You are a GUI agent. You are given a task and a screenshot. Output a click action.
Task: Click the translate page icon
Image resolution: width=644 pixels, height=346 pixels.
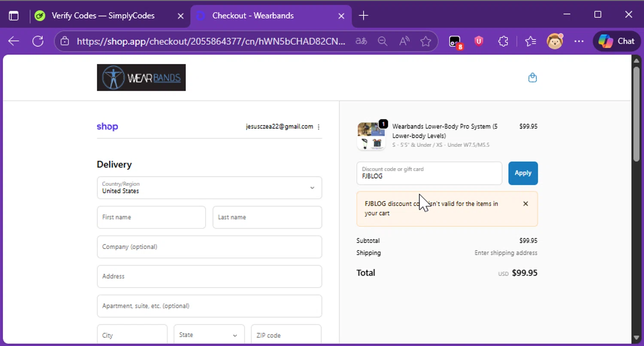[x=361, y=41]
